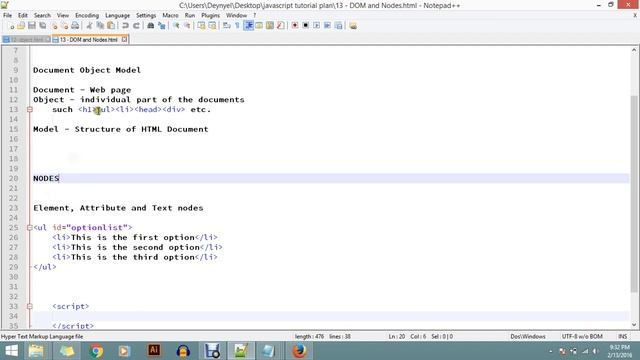
Task: Open the Run menu
Action: 190,15
